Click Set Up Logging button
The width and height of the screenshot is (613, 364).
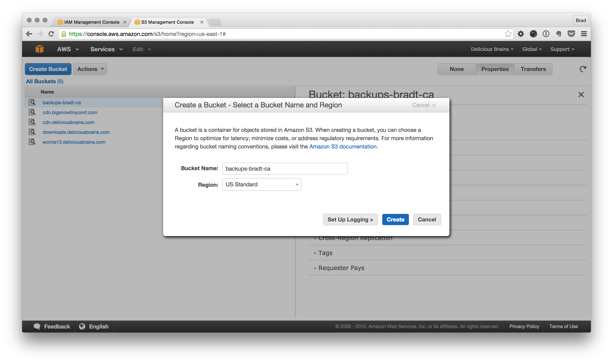pos(350,219)
